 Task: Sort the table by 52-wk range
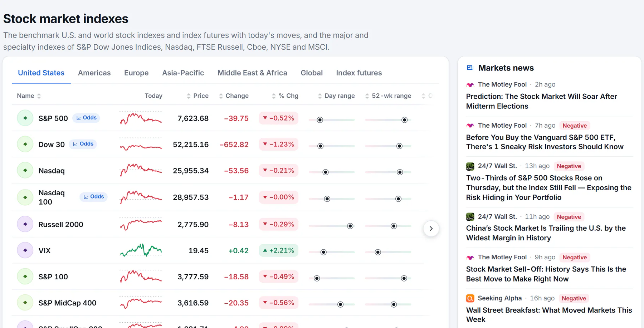[388, 96]
